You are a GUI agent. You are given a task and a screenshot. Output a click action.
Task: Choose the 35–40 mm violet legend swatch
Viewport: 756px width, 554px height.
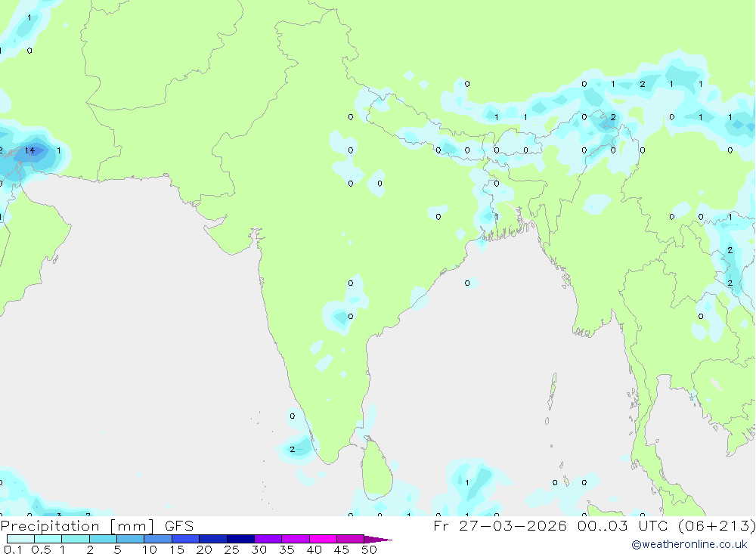[x=296, y=539]
